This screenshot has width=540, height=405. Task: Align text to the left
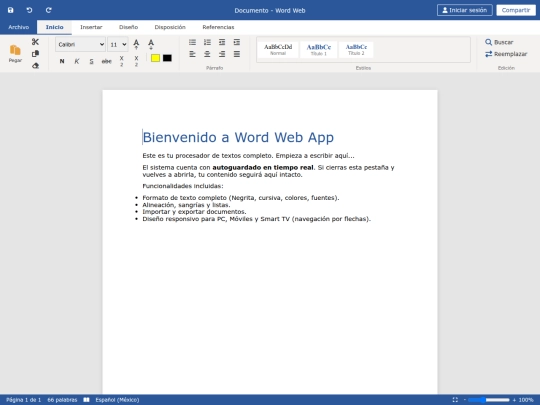click(x=193, y=54)
